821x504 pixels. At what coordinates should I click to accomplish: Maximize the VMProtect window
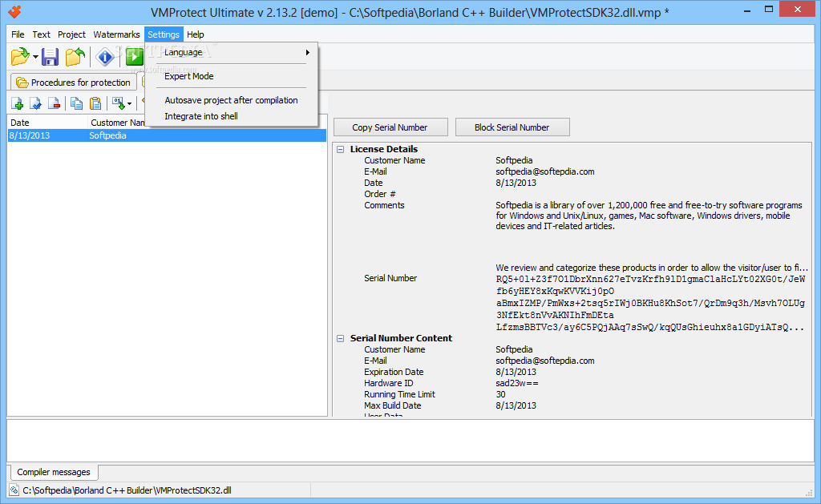769,9
